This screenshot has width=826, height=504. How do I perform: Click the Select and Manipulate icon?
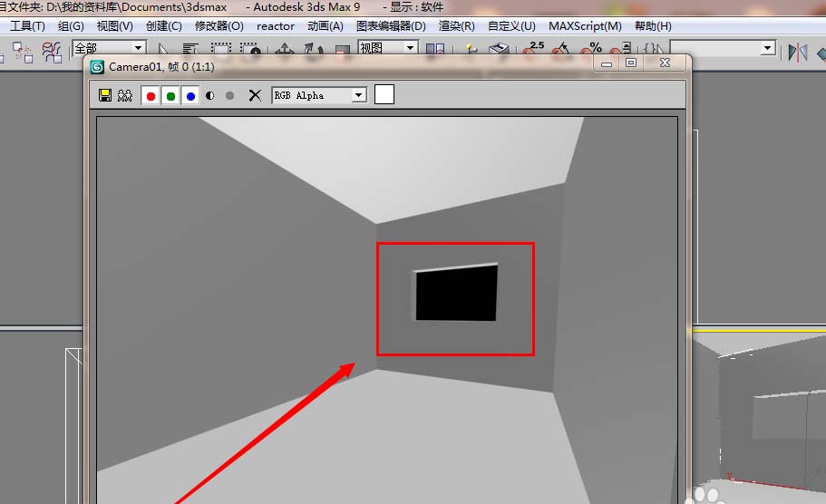click(471, 50)
